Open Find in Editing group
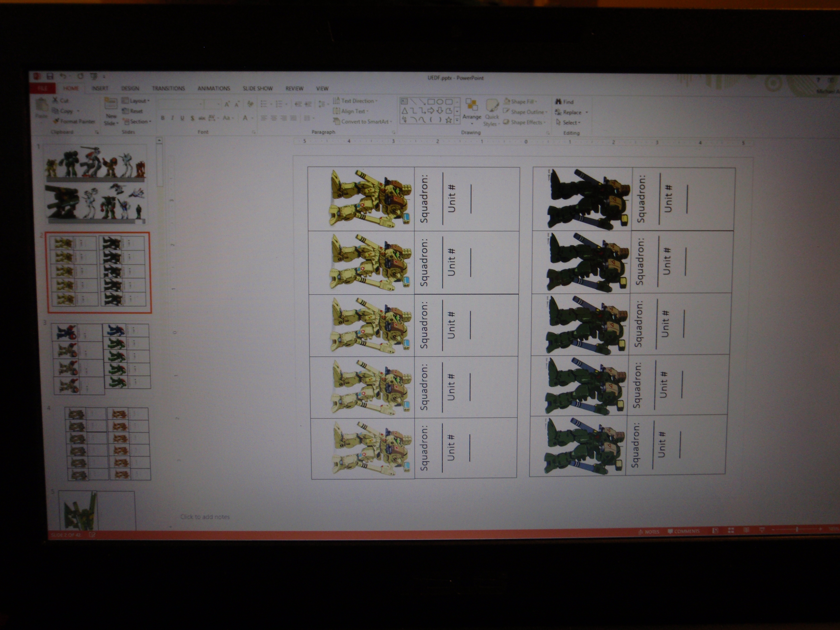Image resolution: width=840 pixels, height=630 pixels. click(564, 102)
